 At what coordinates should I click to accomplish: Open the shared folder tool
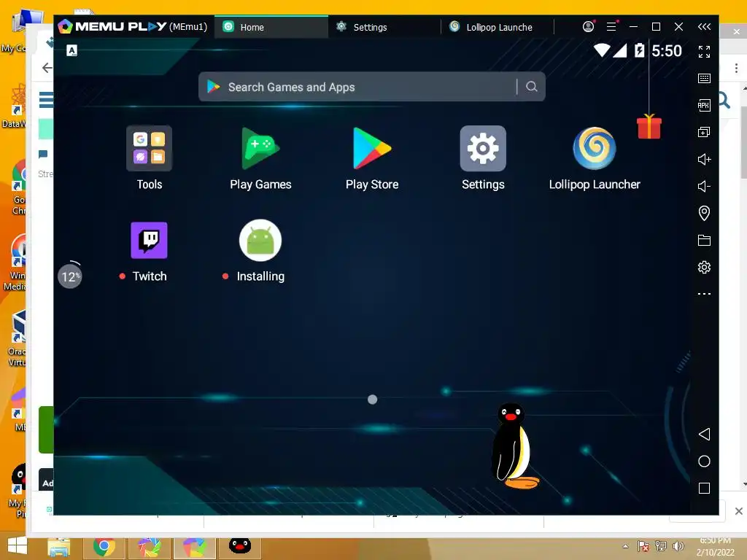pyautogui.click(x=704, y=240)
